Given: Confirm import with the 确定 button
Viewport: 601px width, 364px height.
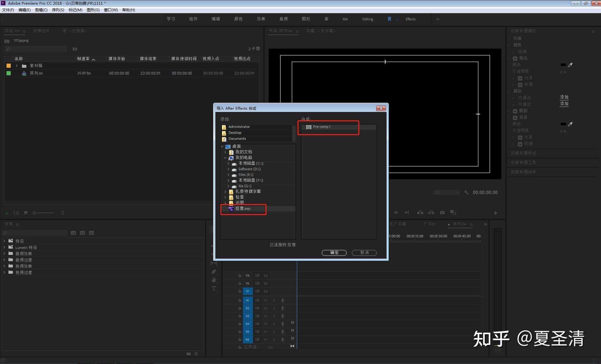Looking at the screenshot, I should 334,253.
